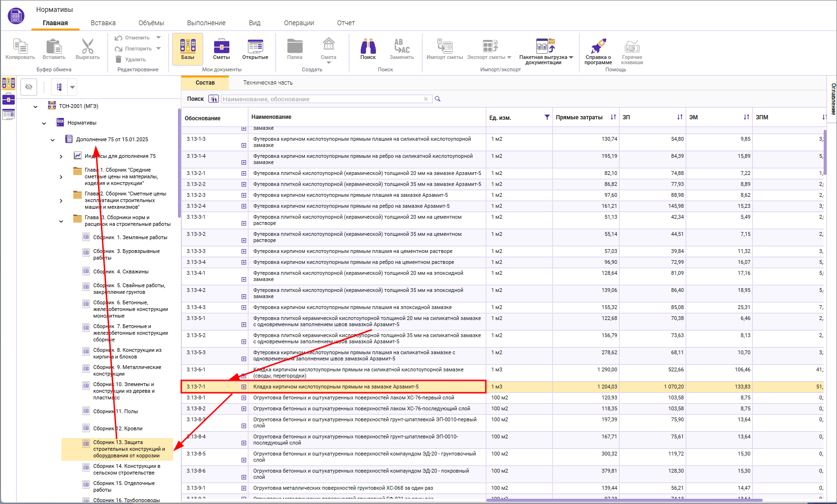Expand Индексы для дополнения 75 node
Screen dimensions: 837x504
(x=61, y=156)
